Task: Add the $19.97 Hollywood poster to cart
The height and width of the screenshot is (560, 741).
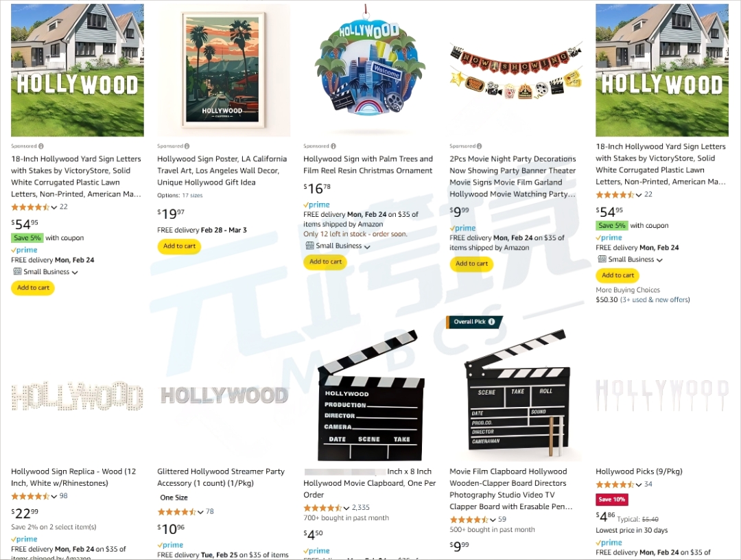Action: pos(179,246)
